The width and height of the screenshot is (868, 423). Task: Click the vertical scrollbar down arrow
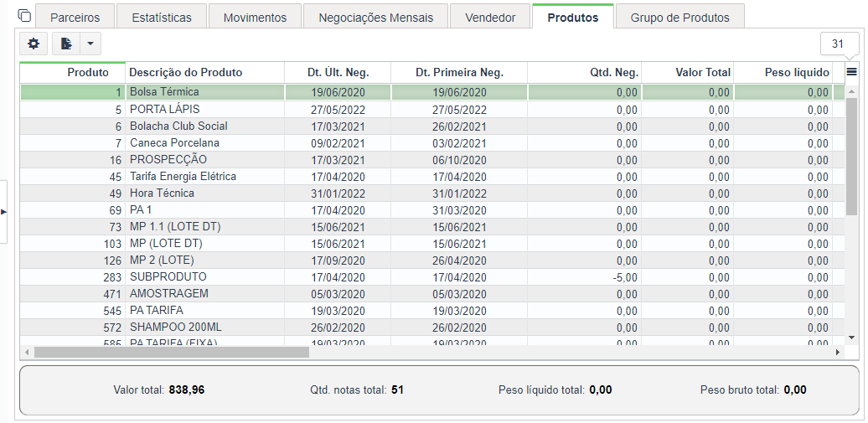(851, 337)
